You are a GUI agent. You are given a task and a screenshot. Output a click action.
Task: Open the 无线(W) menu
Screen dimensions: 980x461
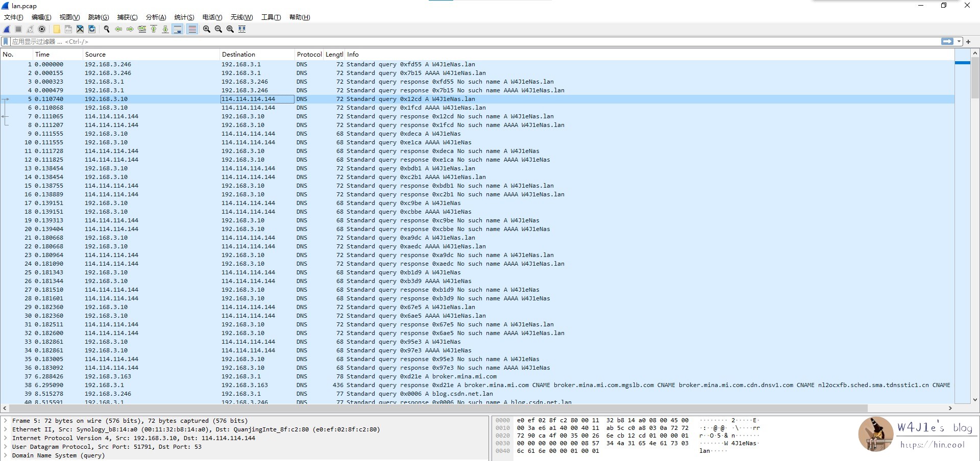tap(241, 17)
